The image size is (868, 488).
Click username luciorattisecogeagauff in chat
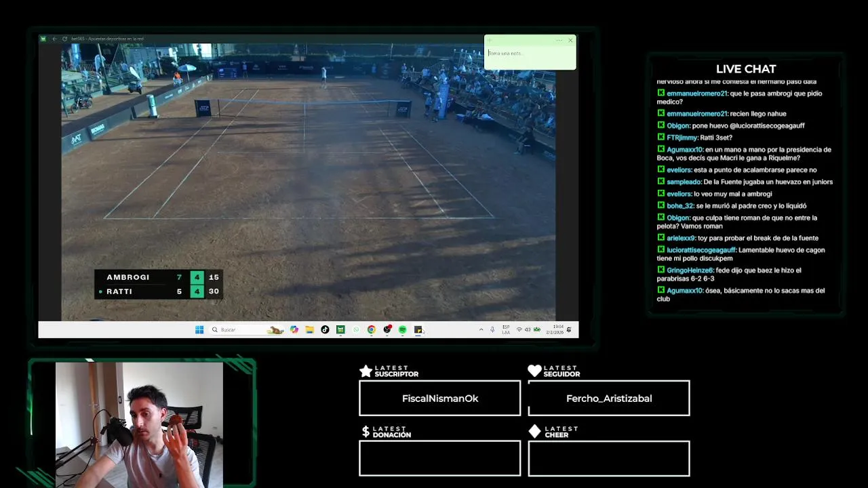pyautogui.click(x=701, y=250)
